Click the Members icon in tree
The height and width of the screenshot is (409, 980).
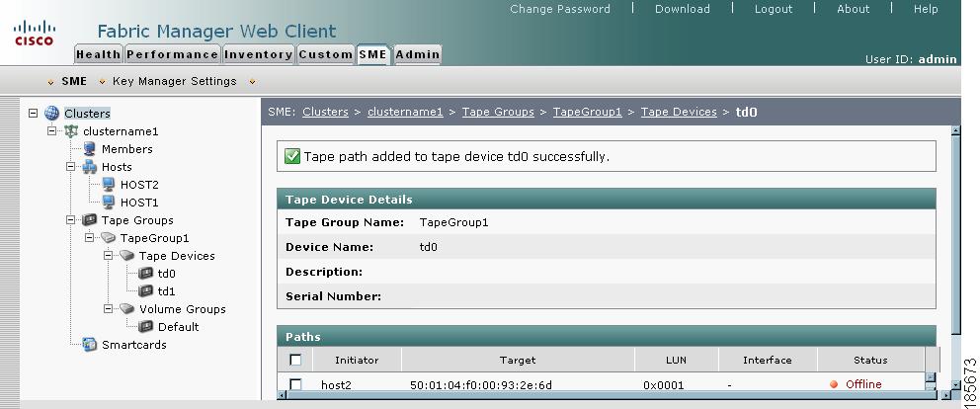[x=90, y=149]
